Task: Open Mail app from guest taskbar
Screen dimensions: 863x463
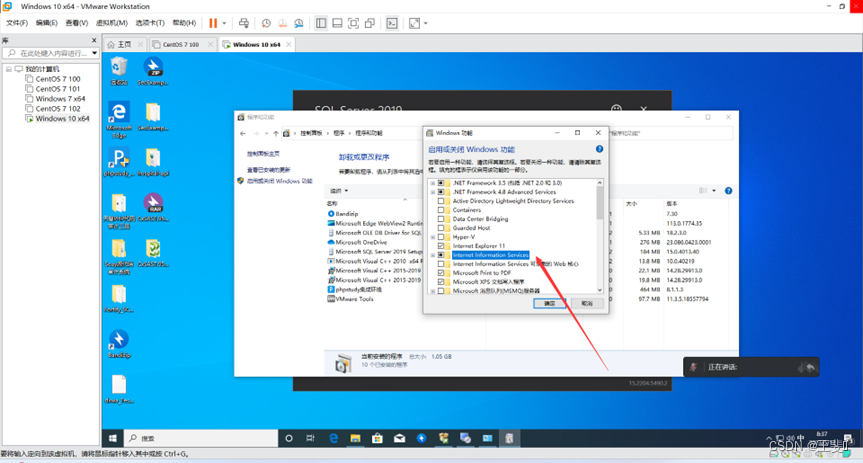Action: tap(399, 438)
